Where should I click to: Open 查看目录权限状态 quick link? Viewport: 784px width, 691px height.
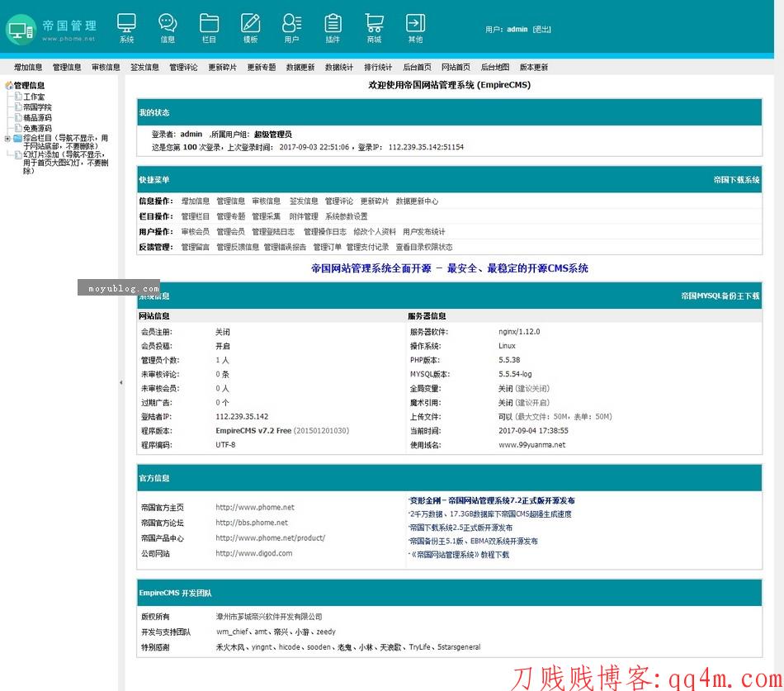pos(424,247)
